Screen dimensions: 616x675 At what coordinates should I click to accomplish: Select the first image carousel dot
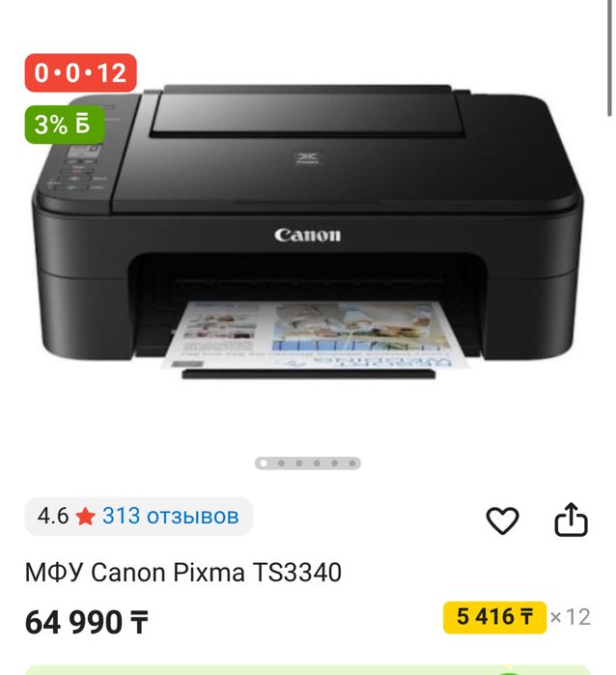pyautogui.click(x=264, y=464)
